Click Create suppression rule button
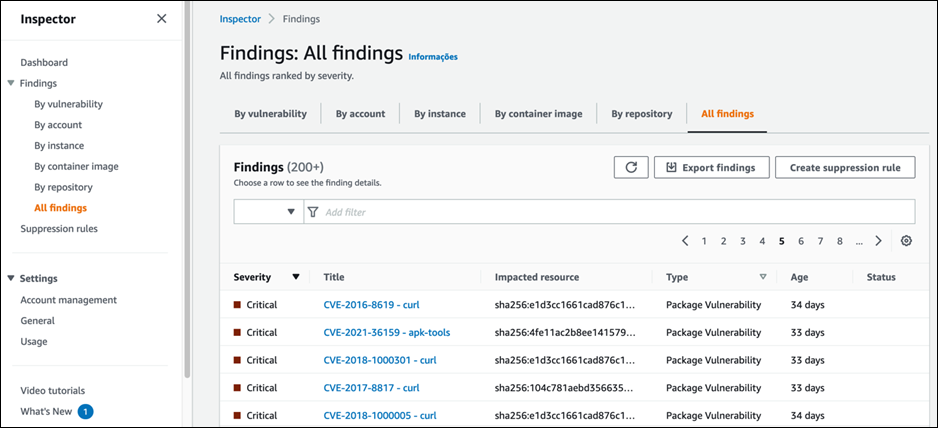 click(x=844, y=167)
